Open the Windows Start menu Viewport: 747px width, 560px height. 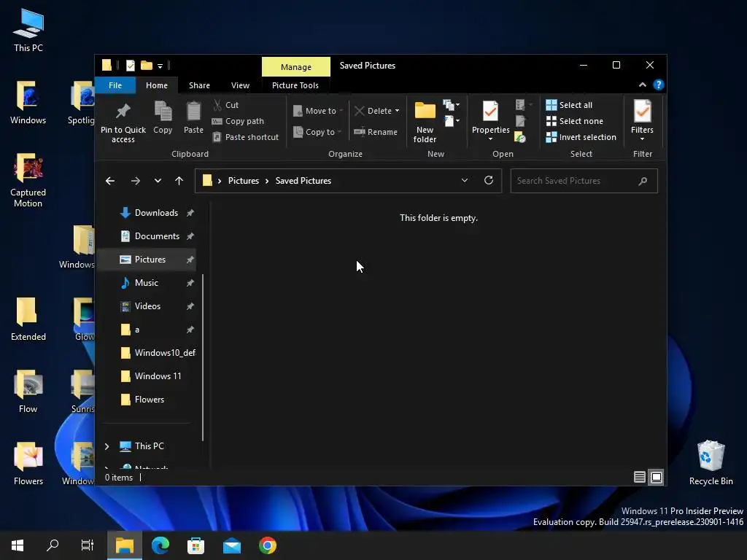click(18, 545)
